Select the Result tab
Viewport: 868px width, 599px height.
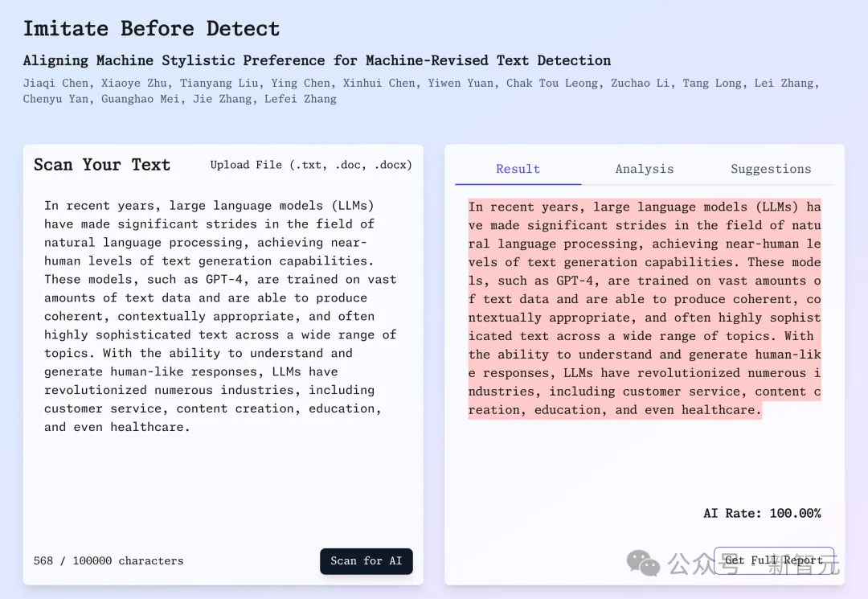[518, 169]
